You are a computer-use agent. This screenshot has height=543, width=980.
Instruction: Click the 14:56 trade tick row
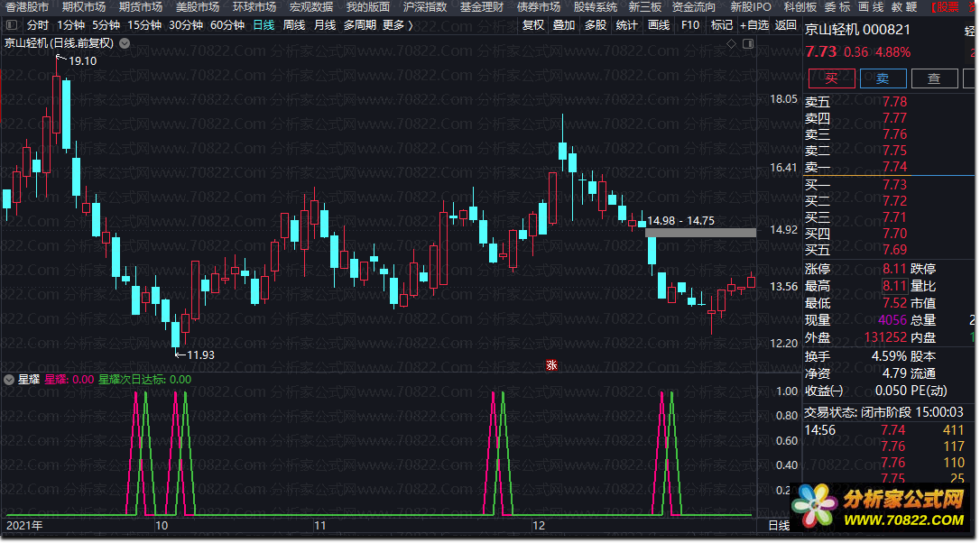tap(884, 430)
